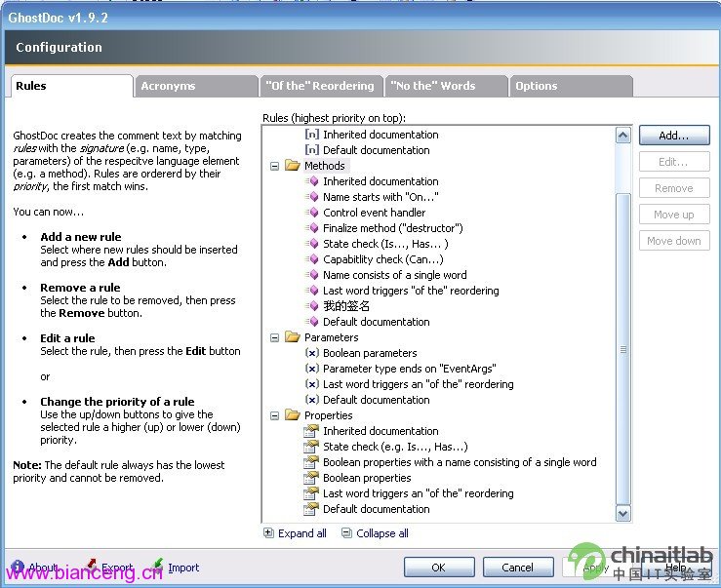
Task: Open the "No the" Words tab
Action: [x=446, y=86]
